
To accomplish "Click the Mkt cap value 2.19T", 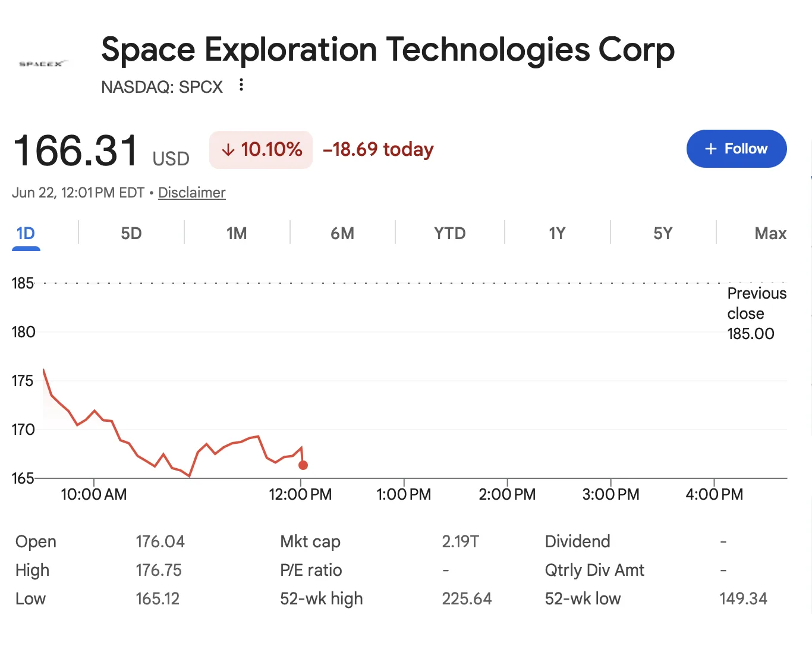I will 460,541.
